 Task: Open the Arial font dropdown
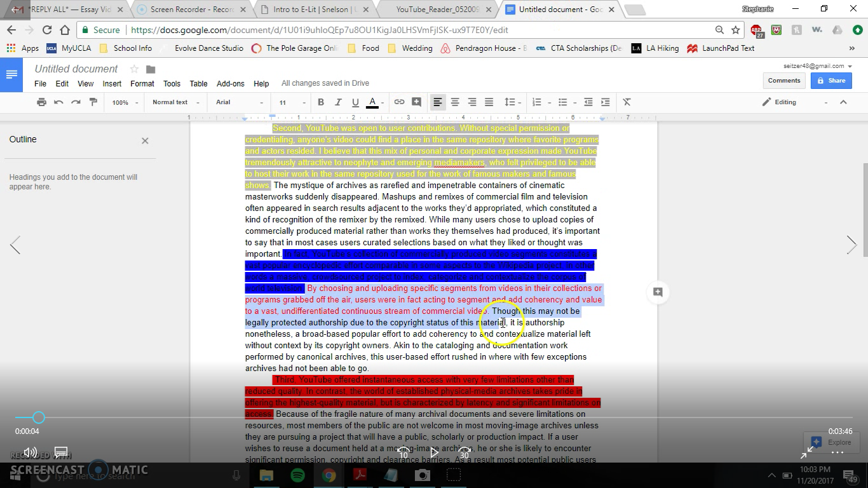tap(239, 102)
